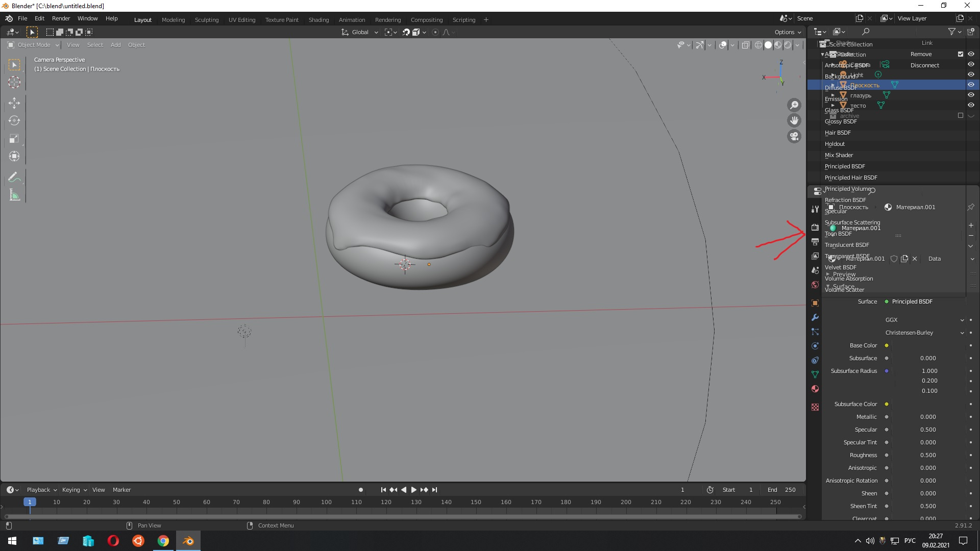980x551 pixels.
Task: Enable snapping with the magnet icon
Action: pyautogui.click(x=406, y=32)
